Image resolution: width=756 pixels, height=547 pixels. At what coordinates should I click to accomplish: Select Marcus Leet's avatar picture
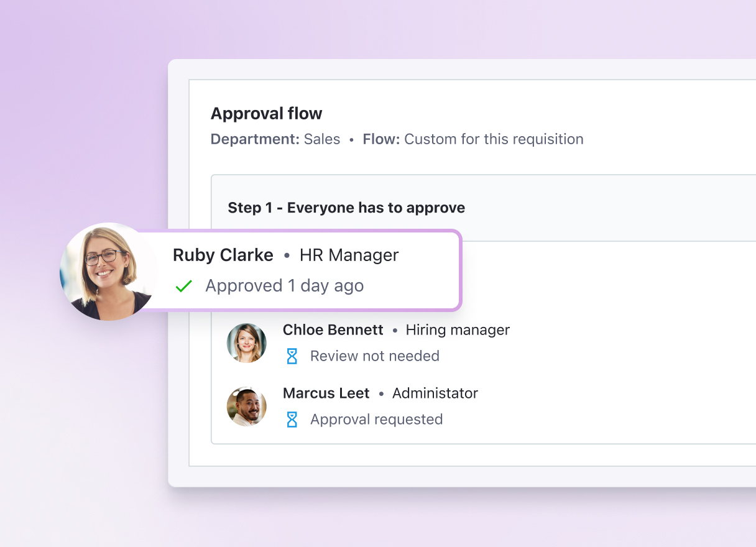click(x=247, y=407)
